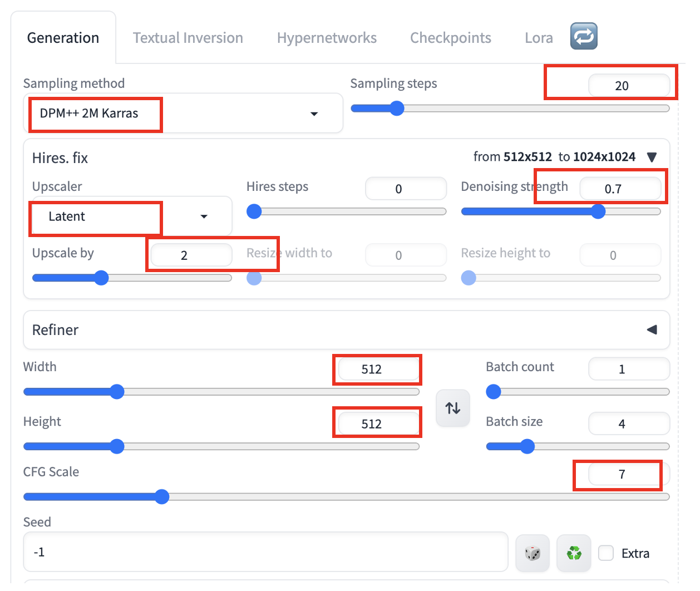Collapse the Hires. fix section
Screen dimensions: 700x591
(652, 156)
